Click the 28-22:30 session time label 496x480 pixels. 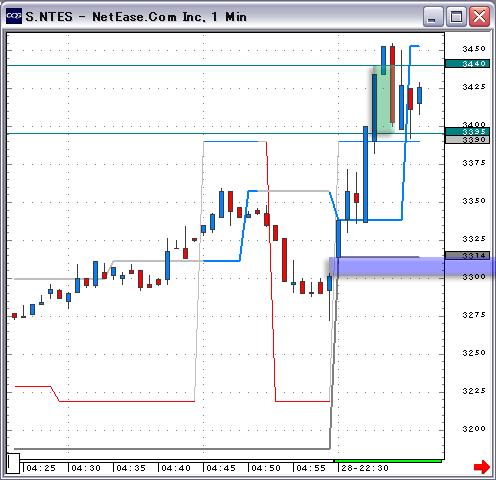tap(365, 468)
